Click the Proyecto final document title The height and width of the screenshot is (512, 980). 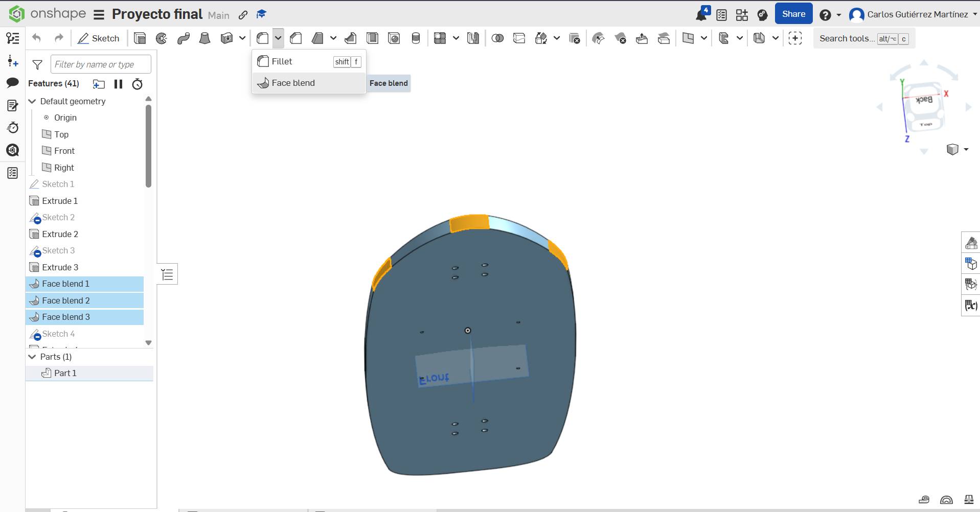point(157,14)
